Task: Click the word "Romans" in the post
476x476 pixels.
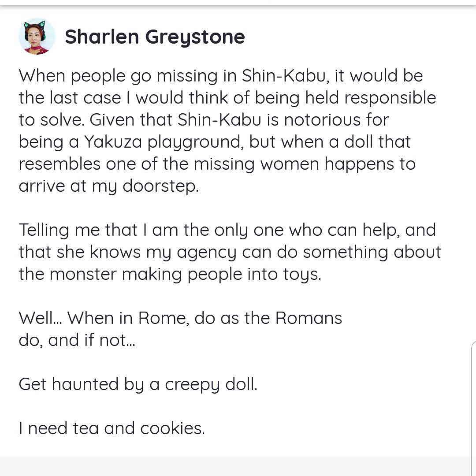Action: pos(309,318)
